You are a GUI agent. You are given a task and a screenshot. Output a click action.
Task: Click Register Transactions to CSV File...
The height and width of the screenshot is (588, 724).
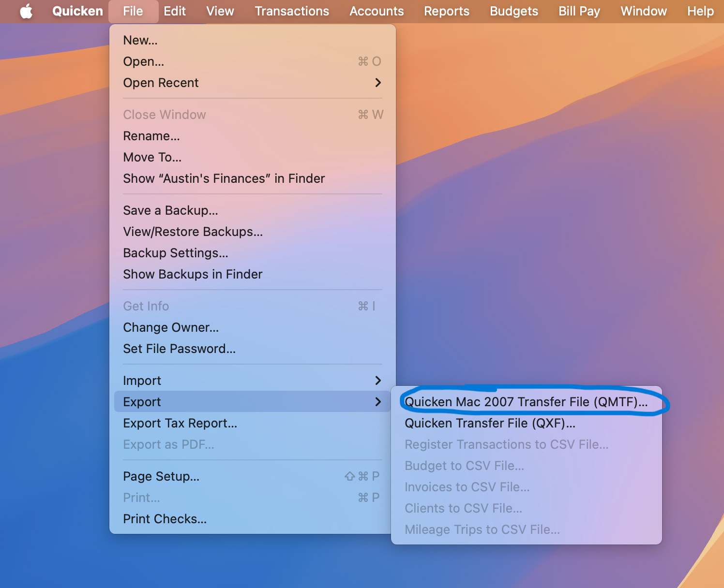click(x=526, y=444)
